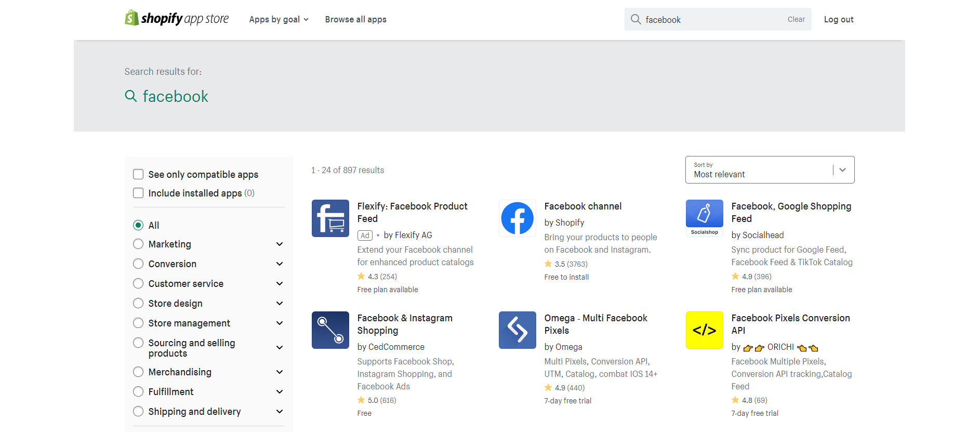Click the Ad badge on Flexify listing

point(365,235)
